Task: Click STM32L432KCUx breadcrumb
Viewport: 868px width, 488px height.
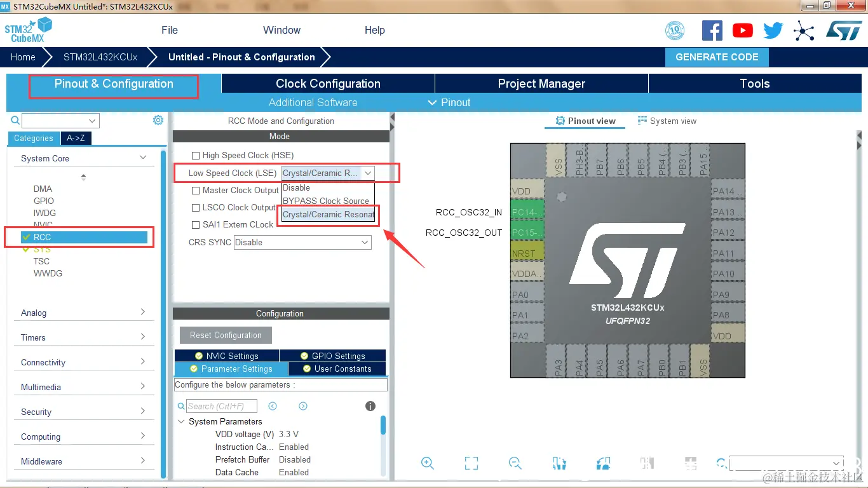Action: (100, 57)
